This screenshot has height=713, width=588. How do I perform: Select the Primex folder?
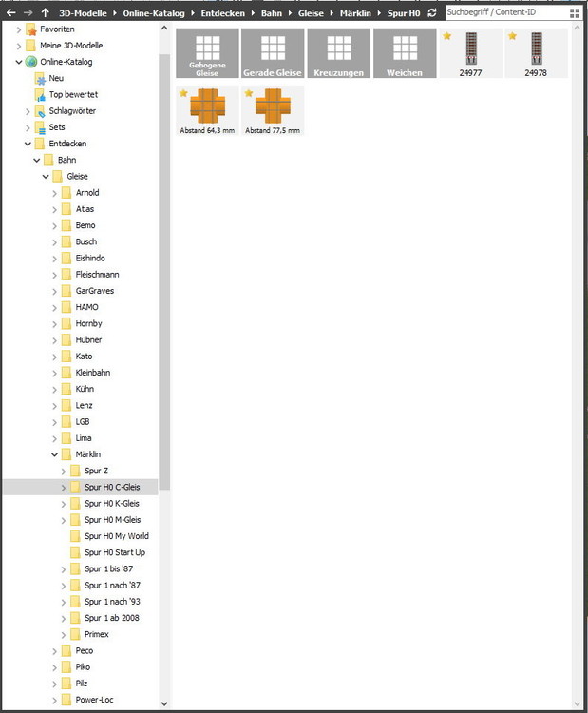(x=96, y=634)
